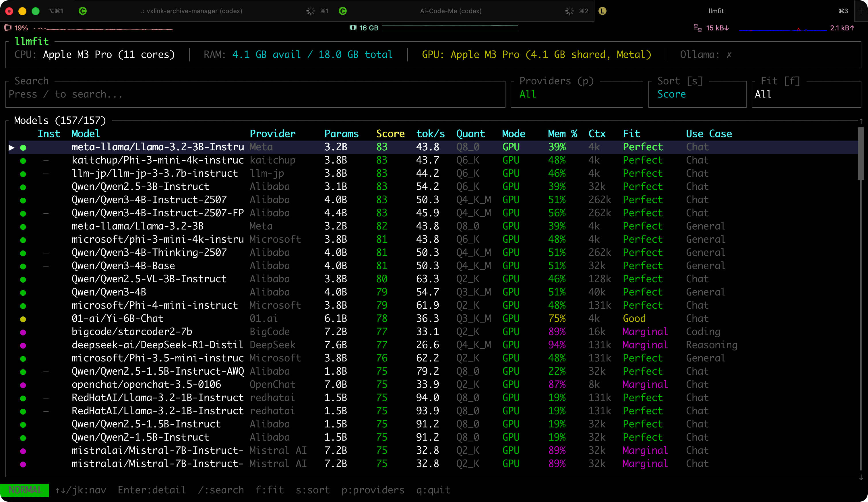The width and height of the screenshot is (868, 502).
Task: Open the Sort selector showing Score
Action: pyautogui.click(x=697, y=94)
